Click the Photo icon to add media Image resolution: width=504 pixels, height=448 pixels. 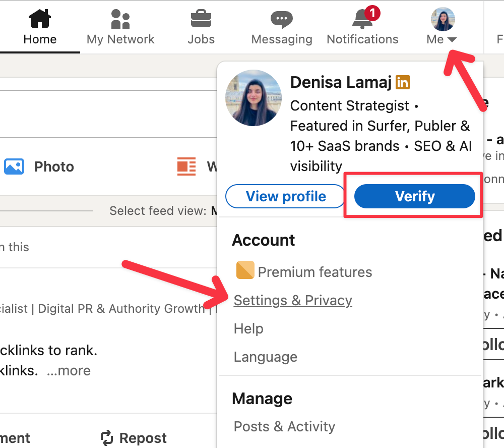tap(14, 166)
